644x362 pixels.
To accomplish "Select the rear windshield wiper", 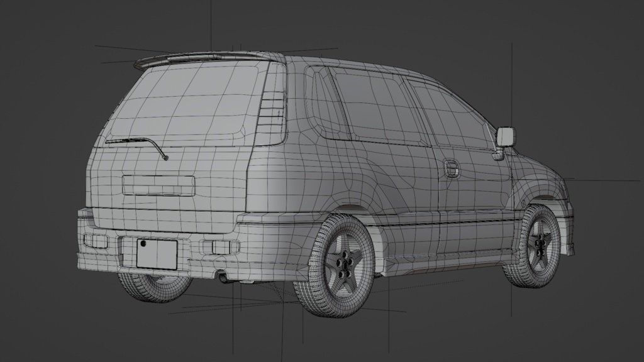I will [x=136, y=148].
